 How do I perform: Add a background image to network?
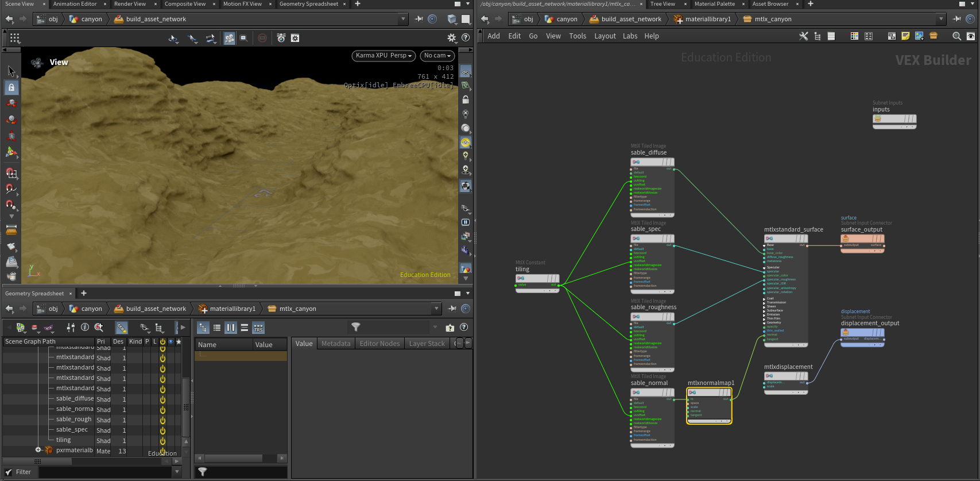coord(919,36)
